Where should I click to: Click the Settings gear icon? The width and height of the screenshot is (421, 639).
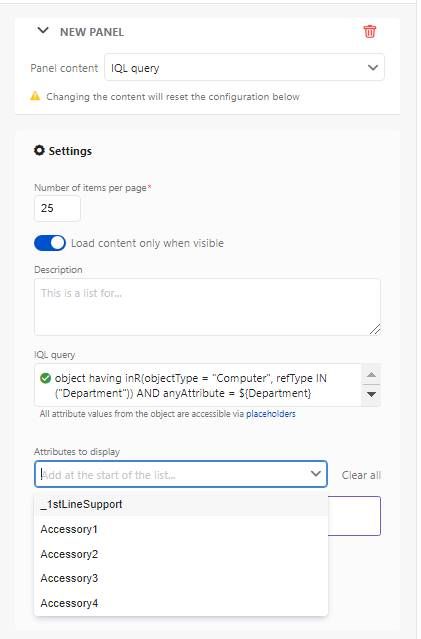click(39, 150)
